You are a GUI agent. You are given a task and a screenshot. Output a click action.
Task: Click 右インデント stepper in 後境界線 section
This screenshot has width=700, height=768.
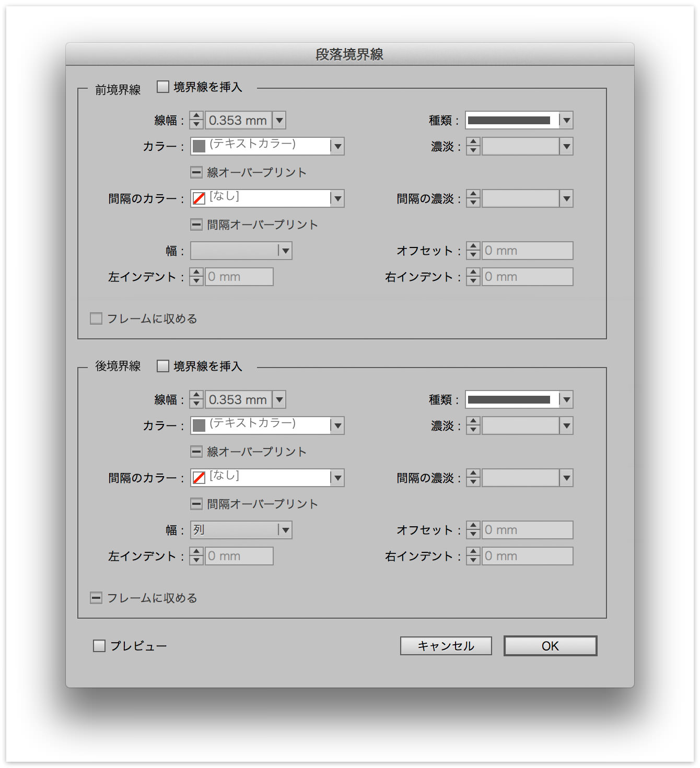tap(473, 556)
